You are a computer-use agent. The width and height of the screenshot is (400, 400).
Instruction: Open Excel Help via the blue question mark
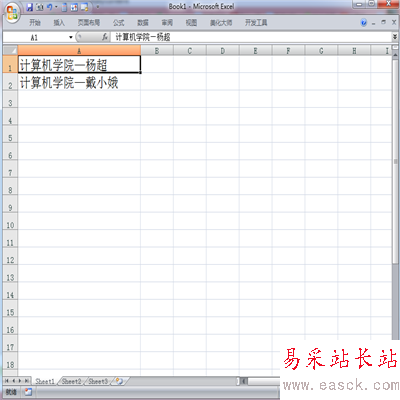[x=364, y=23]
